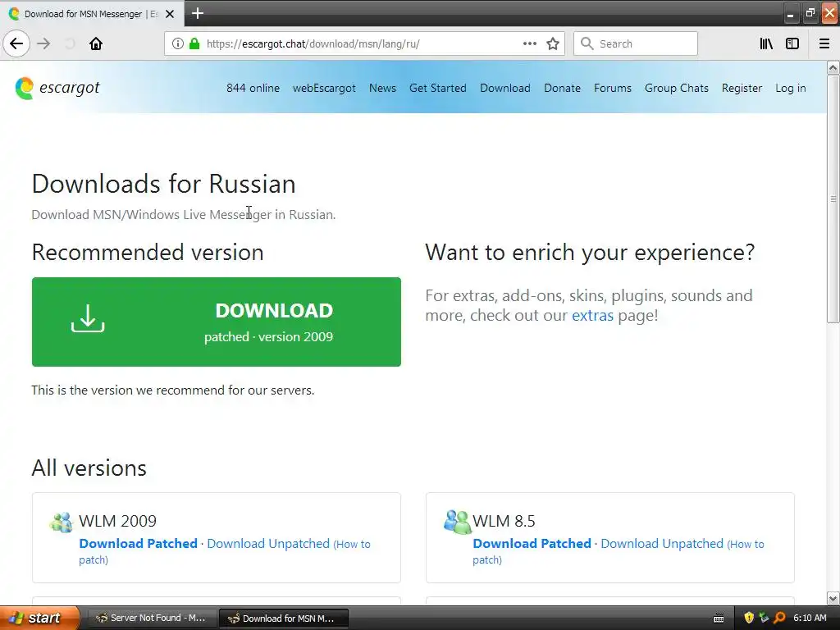Click the download arrow icon in green button
The height and width of the screenshot is (630, 840).
coord(88,318)
